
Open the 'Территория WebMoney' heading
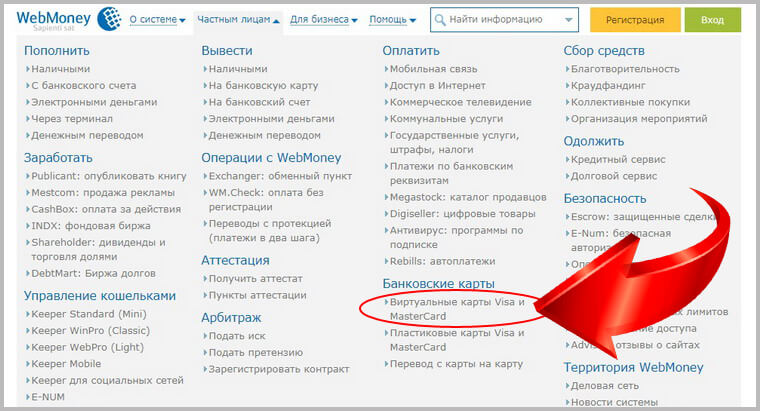coord(633,367)
